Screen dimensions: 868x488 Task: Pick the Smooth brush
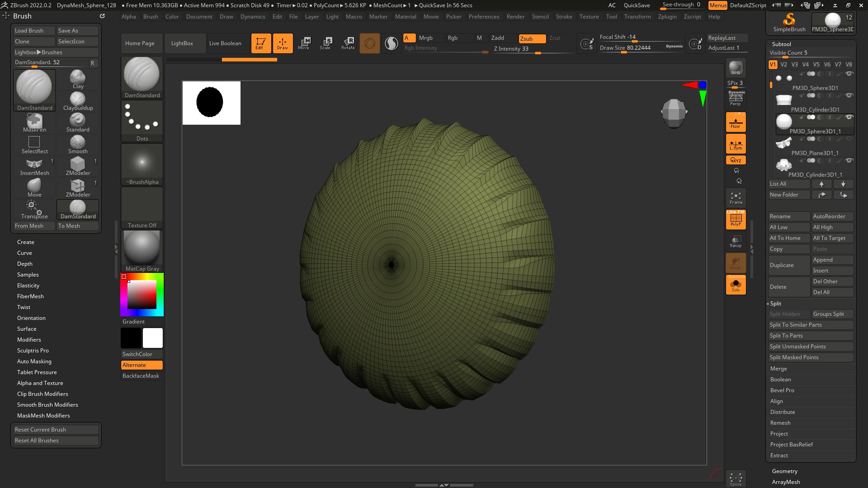78,144
